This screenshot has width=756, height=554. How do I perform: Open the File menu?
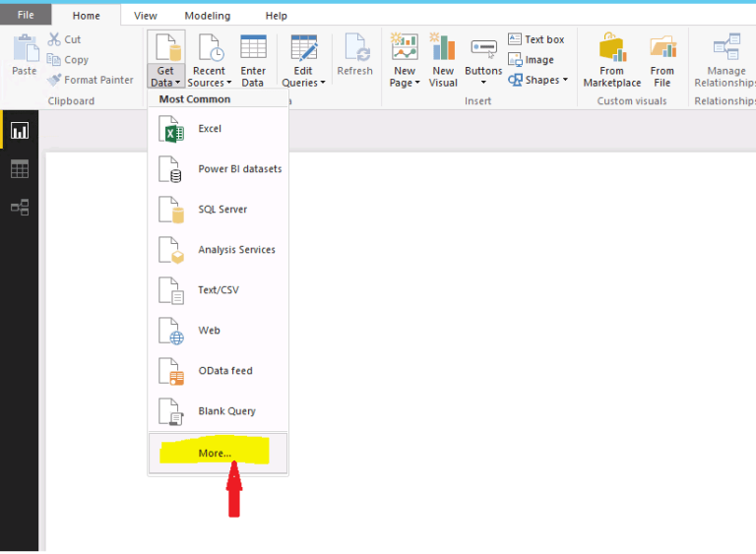click(26, 15)
